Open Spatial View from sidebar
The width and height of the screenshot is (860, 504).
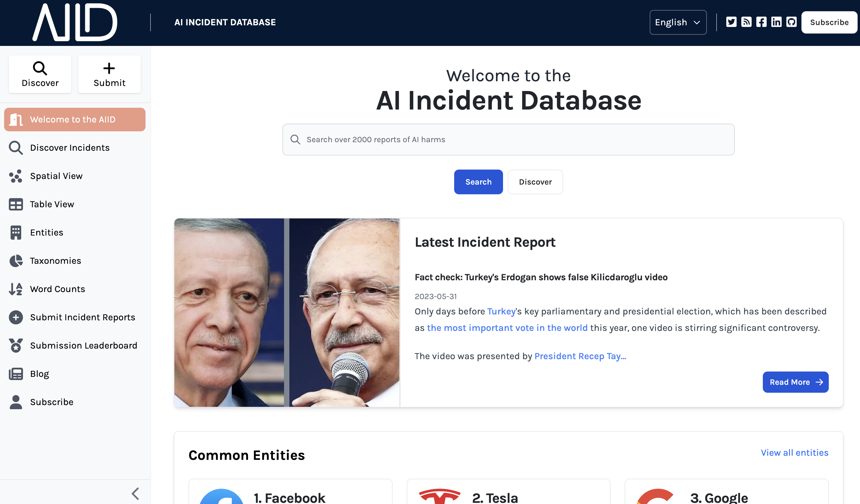[x=56, y=176]
